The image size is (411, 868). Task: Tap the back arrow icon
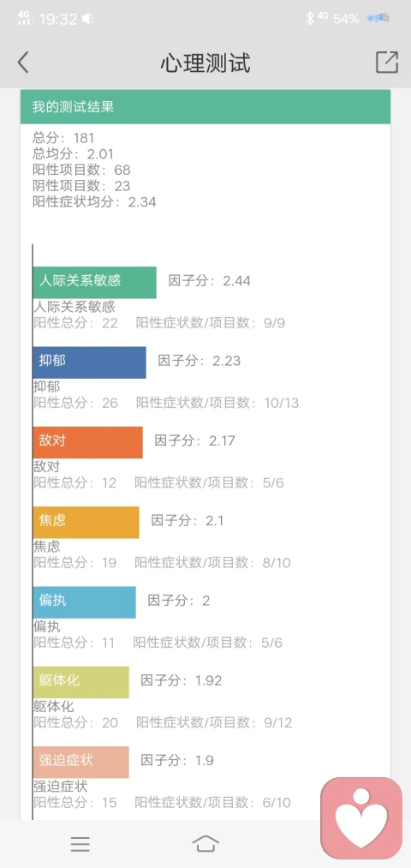click(22, 63)
